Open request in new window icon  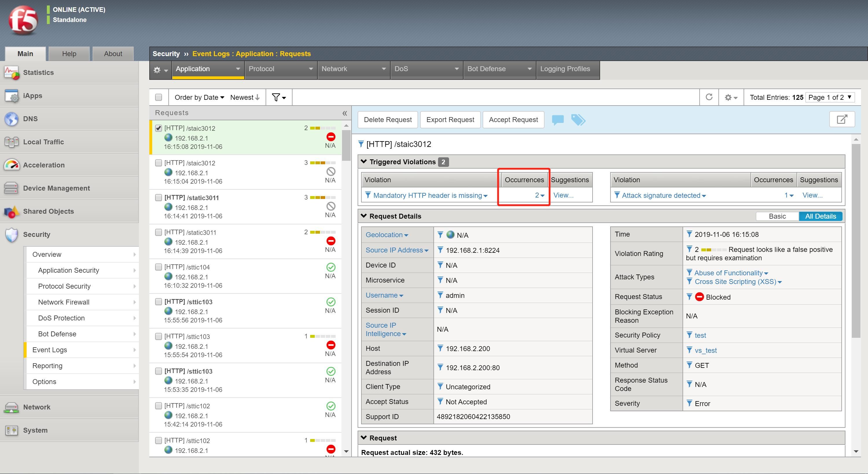coord(842,119)
